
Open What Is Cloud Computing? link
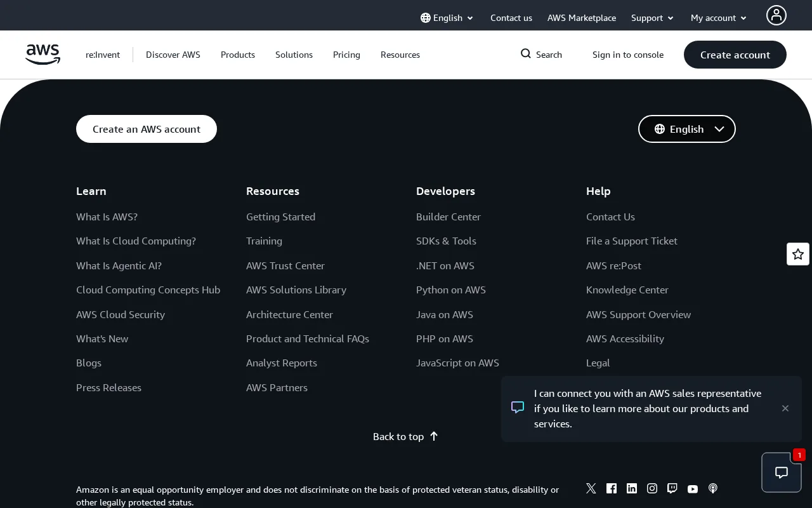[x=136, y=241]
